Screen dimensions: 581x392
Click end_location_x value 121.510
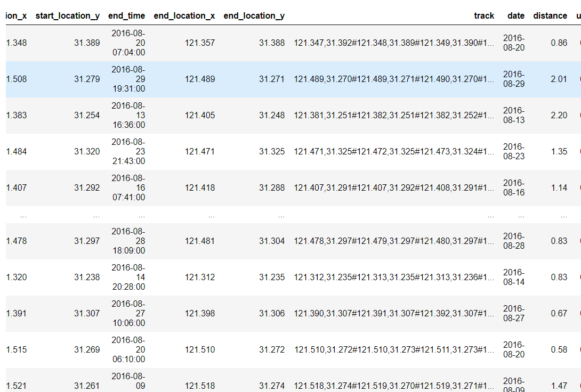click(200, 350)
